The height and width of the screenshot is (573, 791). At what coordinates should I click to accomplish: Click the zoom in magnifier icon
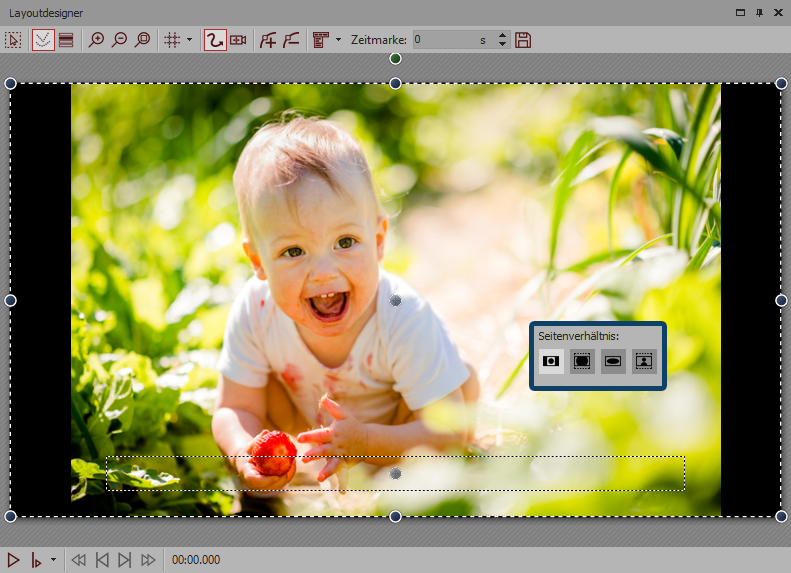[x=96, y=40]
